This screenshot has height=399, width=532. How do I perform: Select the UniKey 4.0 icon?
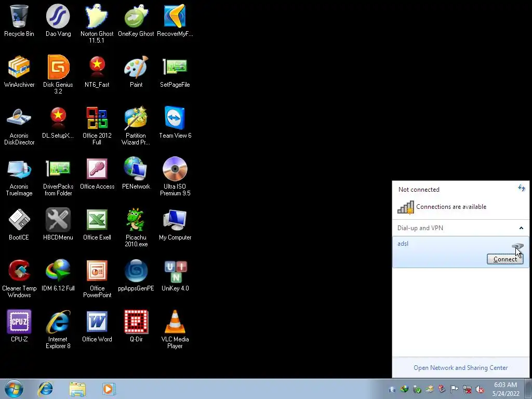[x=175, y=275]
